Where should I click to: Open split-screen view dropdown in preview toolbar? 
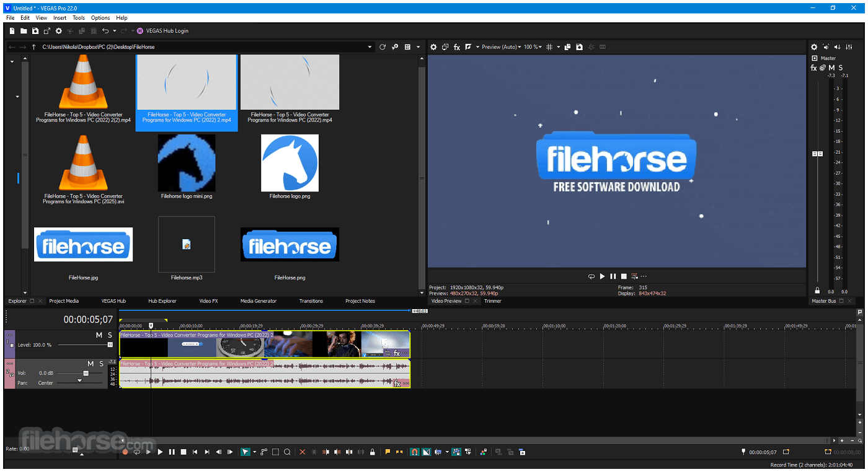tap(477, 47)
